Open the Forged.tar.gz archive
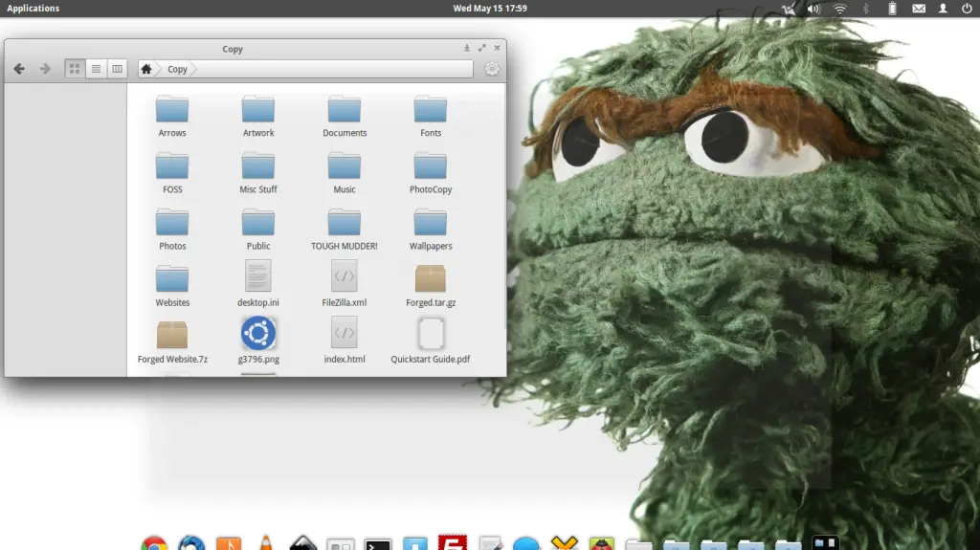This screenshot has height=550, width=980. click(431, 278)
